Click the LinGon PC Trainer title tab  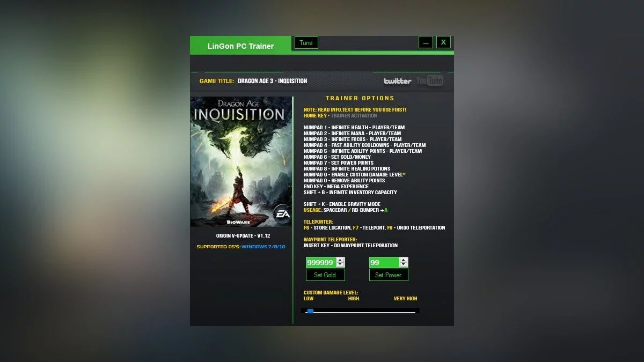point(241,46)
